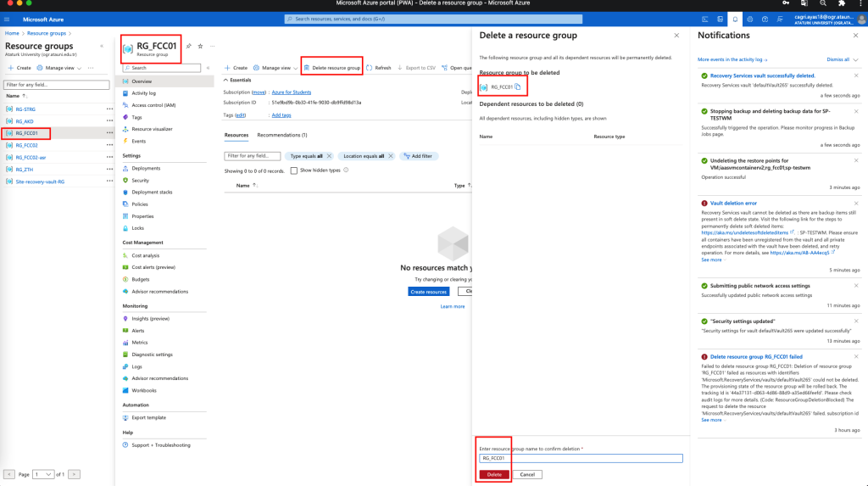Click the Refresh toolbar icon
This screenshot has width=868, height=486.
(x=379, y=68)
